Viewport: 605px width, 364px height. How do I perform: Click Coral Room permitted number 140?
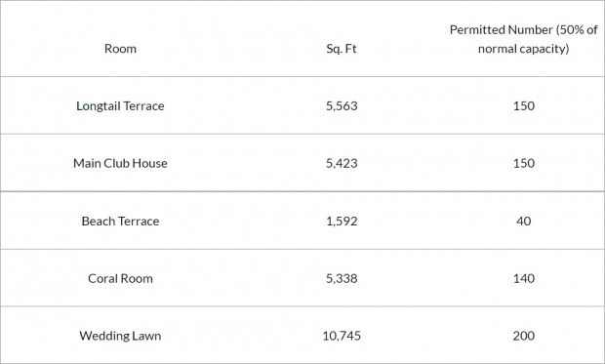tap(524, 278)
